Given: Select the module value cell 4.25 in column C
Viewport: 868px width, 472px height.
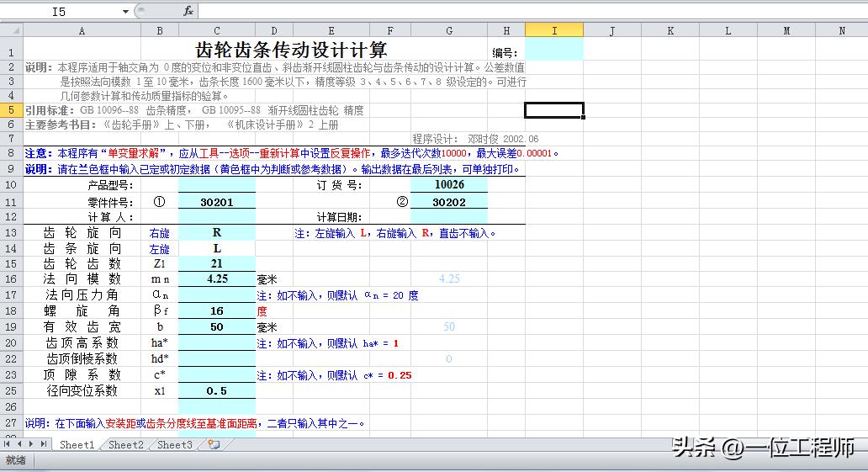Looking at the screenshot, I should coord(216,278).
